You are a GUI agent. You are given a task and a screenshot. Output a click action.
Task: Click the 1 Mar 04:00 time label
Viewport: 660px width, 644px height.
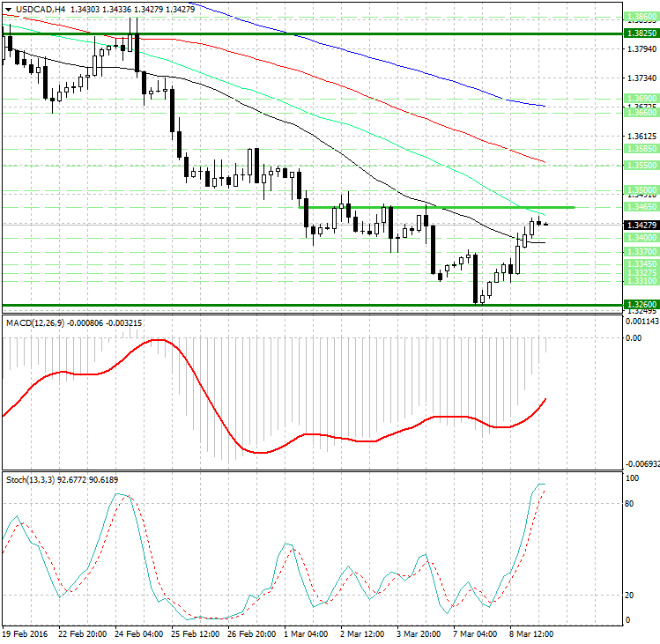(306, 634)
